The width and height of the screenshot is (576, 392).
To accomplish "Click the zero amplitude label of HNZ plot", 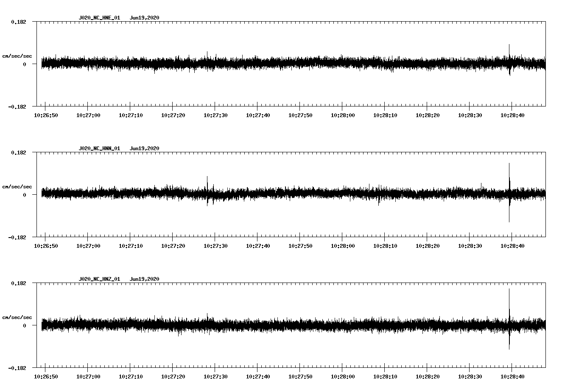I will pos(25,325).
